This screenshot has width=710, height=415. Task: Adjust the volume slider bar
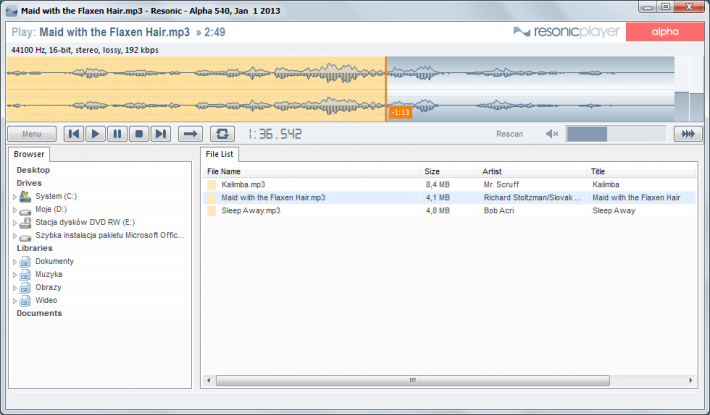pos(616,134)
